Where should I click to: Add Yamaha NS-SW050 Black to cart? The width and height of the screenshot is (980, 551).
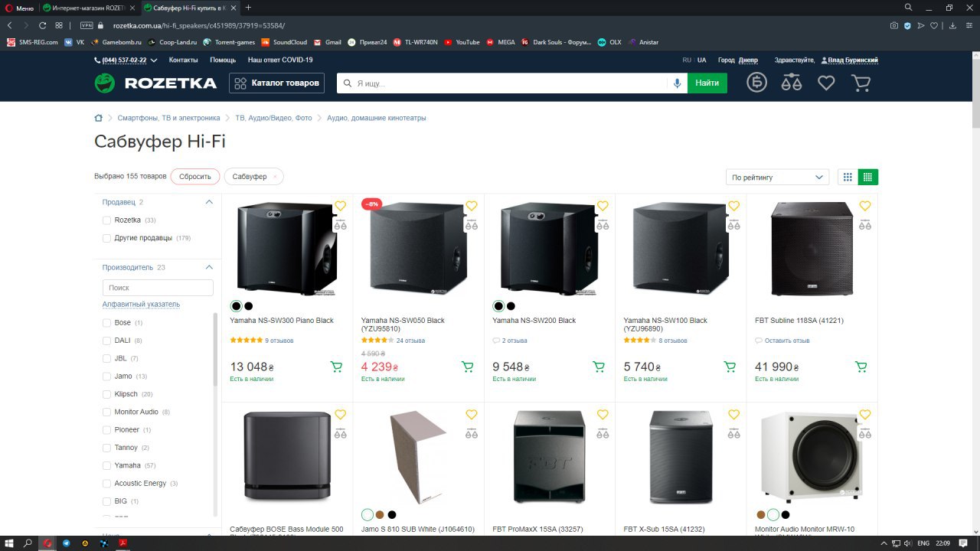click(468, 367)
